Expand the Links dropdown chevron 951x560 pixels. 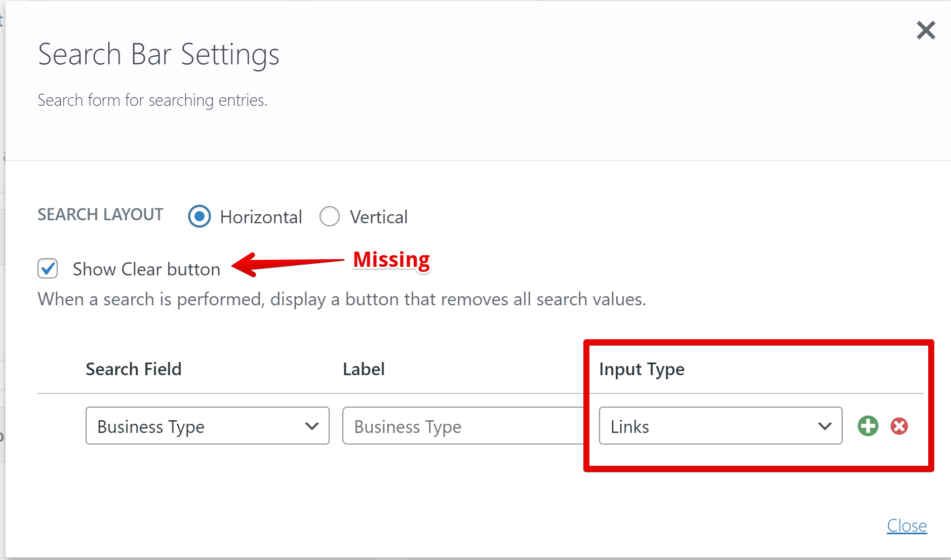coord(824,426)
